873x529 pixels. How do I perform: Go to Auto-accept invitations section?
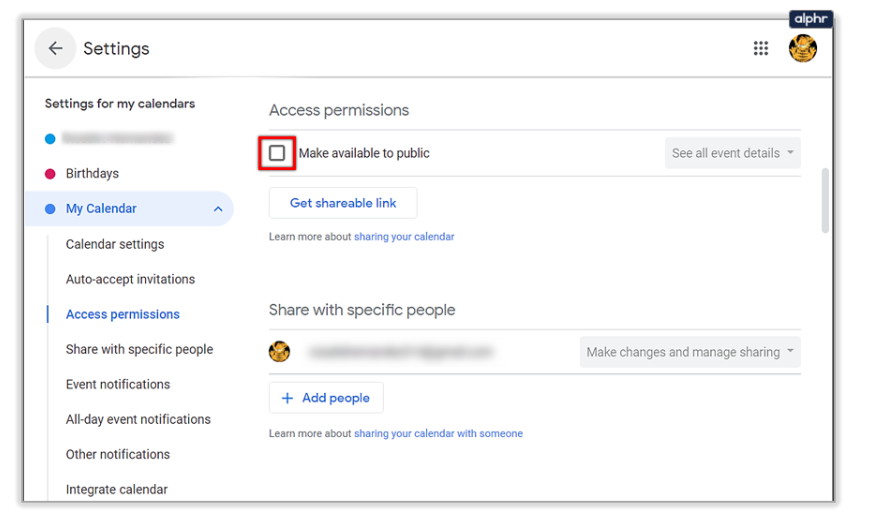pyautogui.click(x=130, y=279)
